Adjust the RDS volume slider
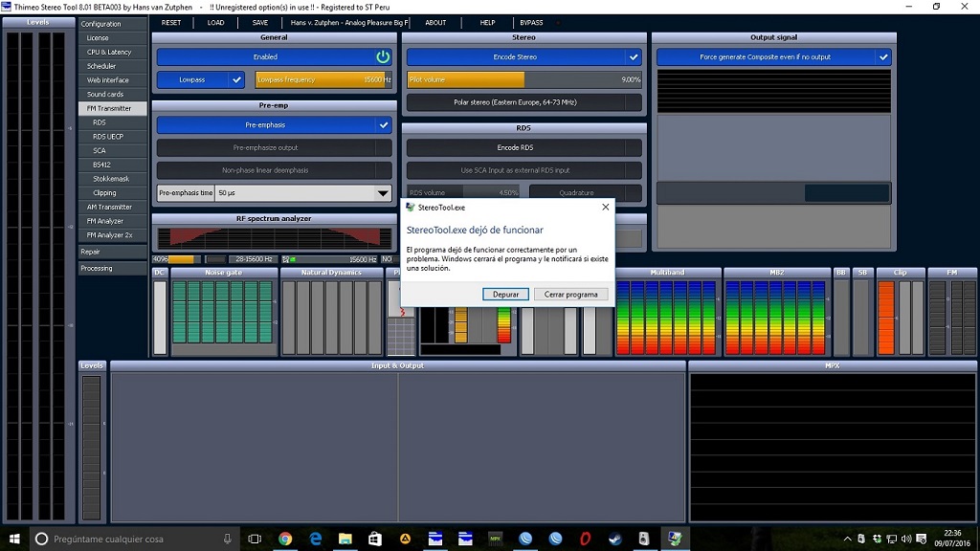 (x=463, y=192)
